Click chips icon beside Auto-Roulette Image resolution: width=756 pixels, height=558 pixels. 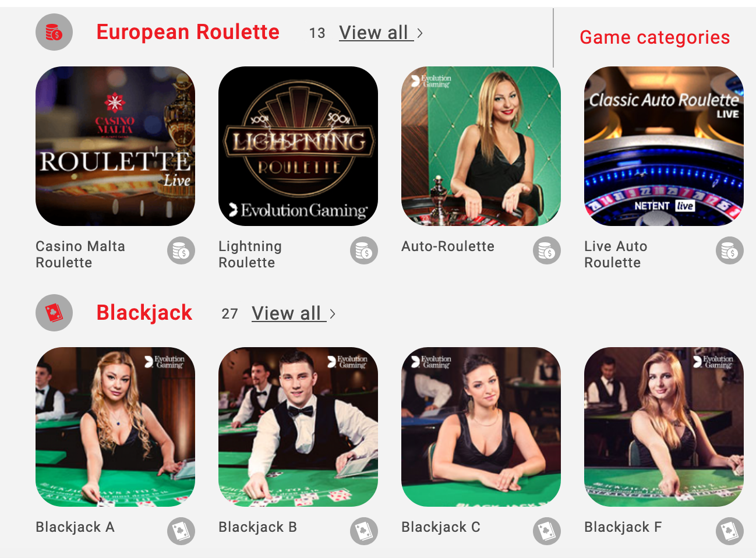click(x=547, y=250)
